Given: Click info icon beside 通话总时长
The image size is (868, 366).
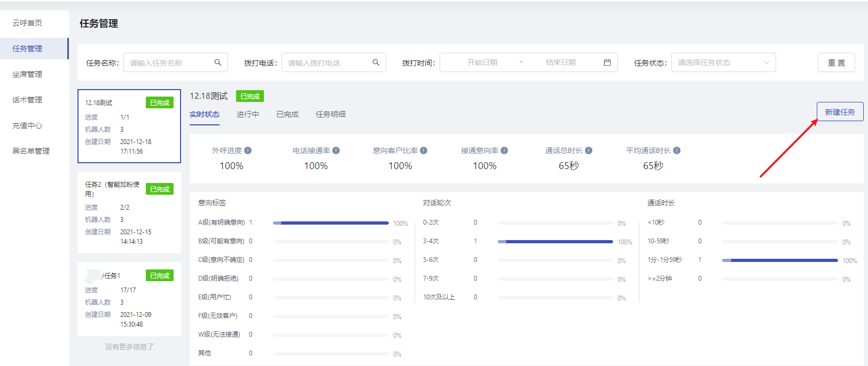Looking at the screenshot, I should 589,150.
